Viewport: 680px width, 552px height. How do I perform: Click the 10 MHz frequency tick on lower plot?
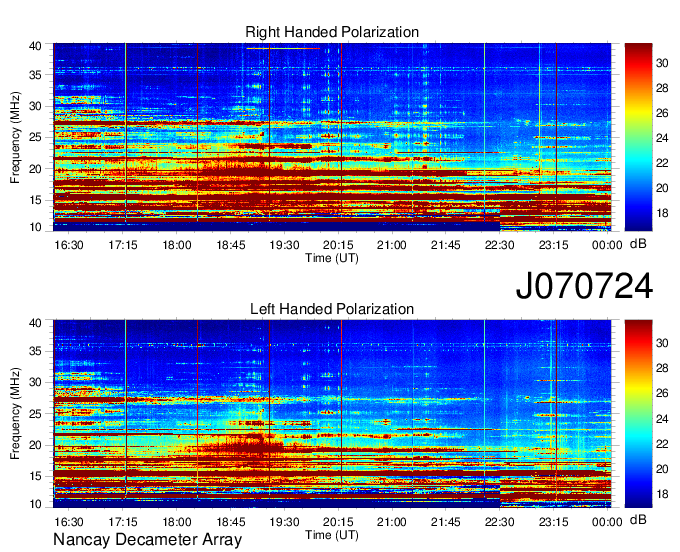tap(35, 504)
